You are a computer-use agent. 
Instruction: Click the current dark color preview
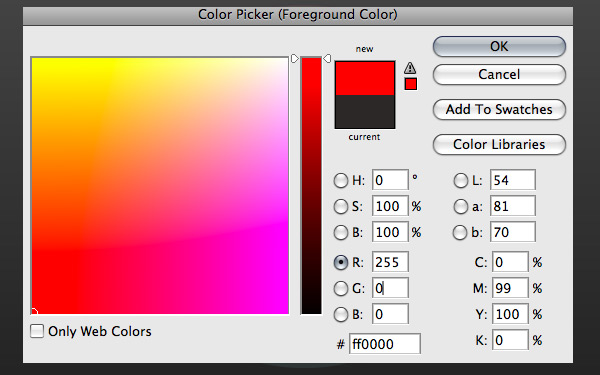tap(365, 112)
